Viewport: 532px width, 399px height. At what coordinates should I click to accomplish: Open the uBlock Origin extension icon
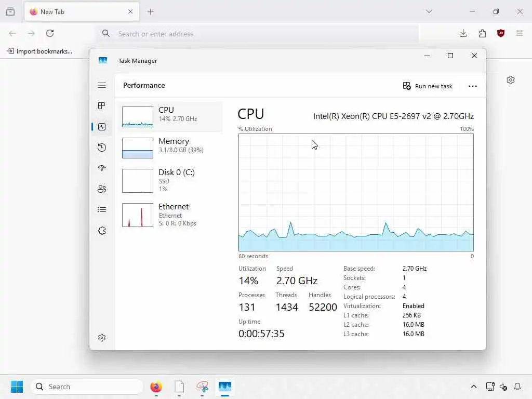[x=501, y=33]
